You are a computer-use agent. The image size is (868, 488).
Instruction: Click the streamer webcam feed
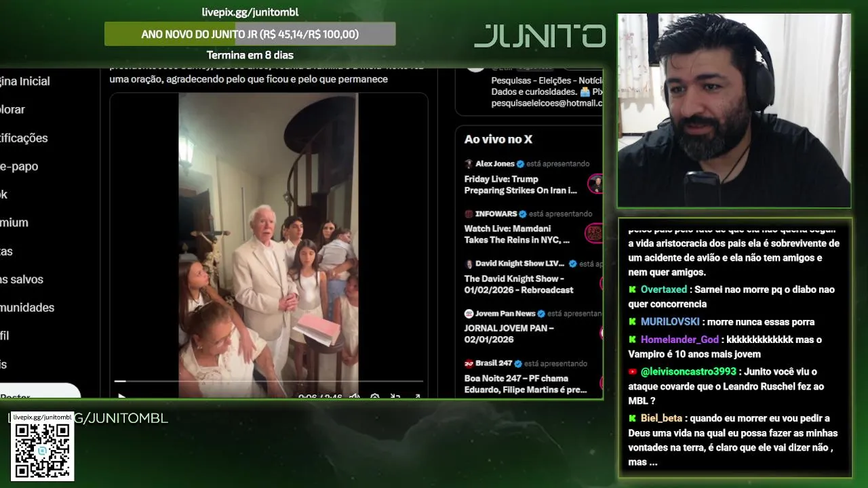(x=734, y=110)
